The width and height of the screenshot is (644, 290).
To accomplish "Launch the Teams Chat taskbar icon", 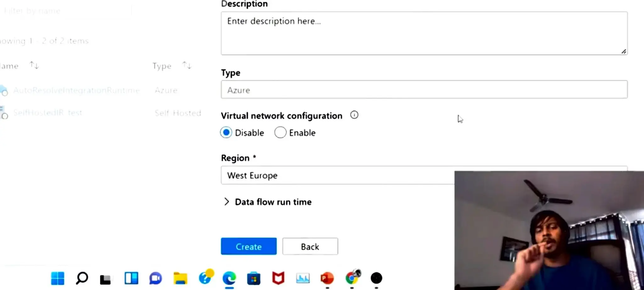I will (155, 278).
